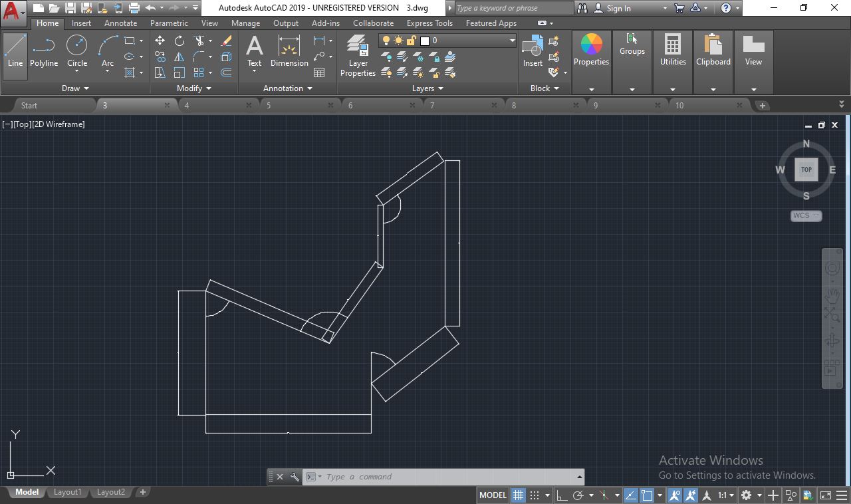Open Layer Properties manager
The height and width of the screenshot is (504, 851).
click(358, 53)
